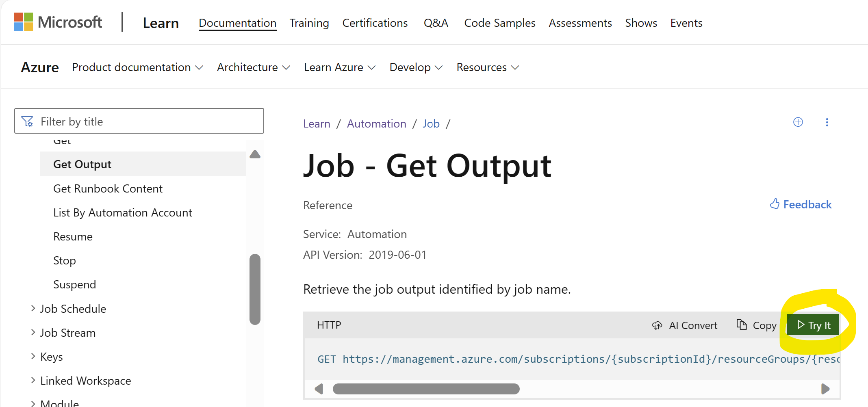
Task: Expand the Job Schedule tree node
Action: [33, 308]
